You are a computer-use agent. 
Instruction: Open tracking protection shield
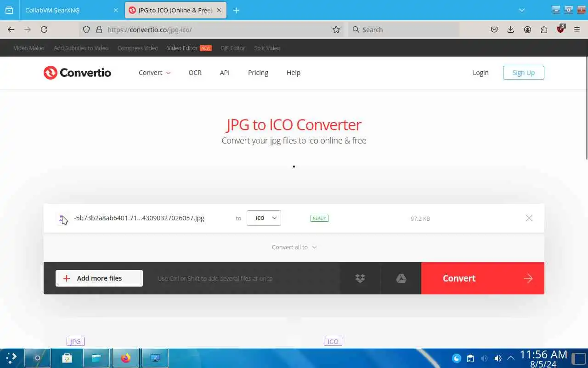pos(86,29)
